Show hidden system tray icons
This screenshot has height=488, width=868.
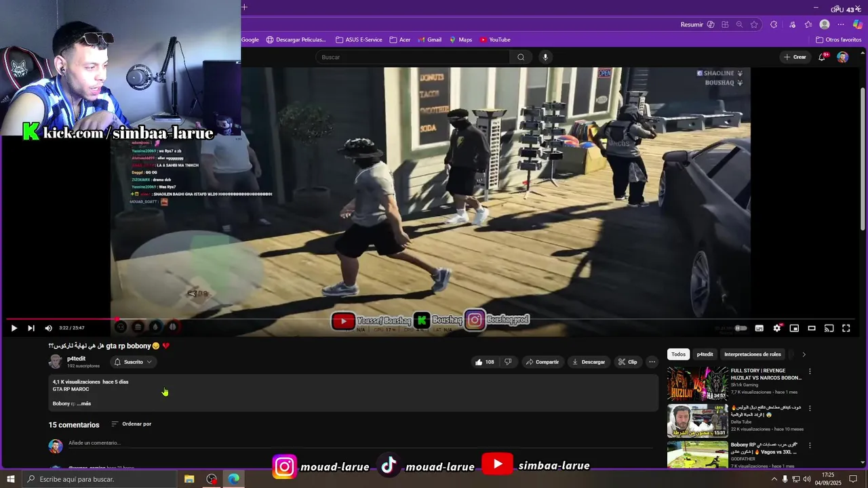pos(774,479)
